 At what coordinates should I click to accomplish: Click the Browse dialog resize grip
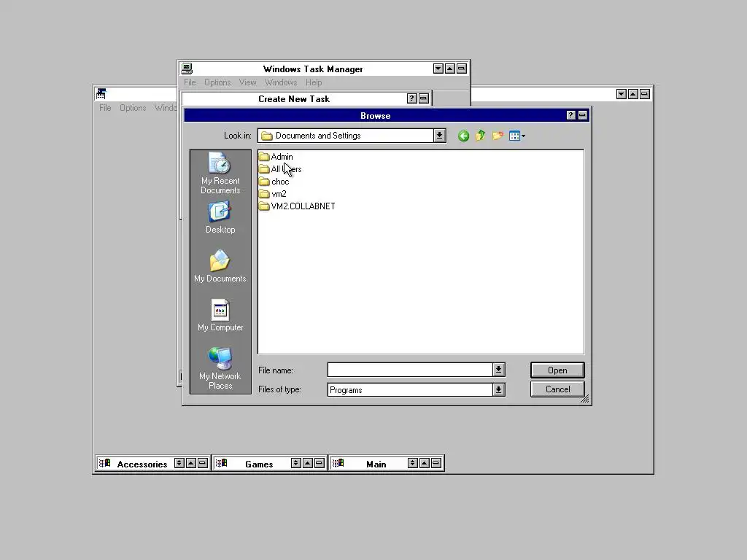click(586, 400)
